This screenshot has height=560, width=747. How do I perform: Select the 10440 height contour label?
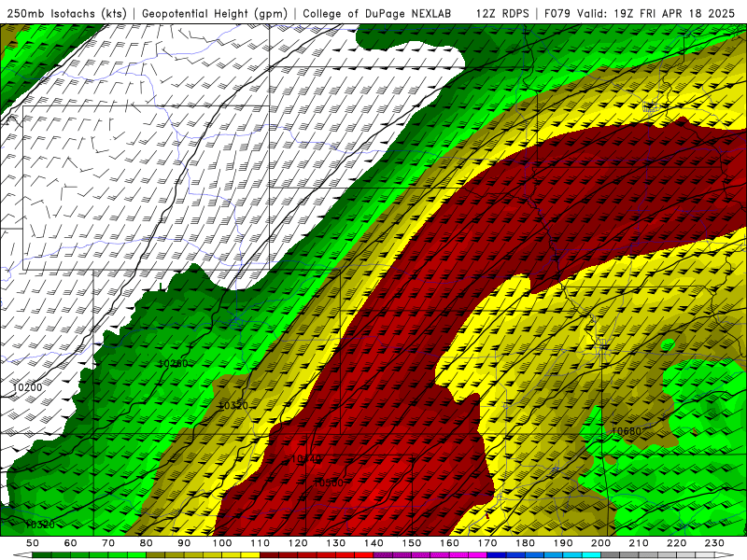(306, 459)
